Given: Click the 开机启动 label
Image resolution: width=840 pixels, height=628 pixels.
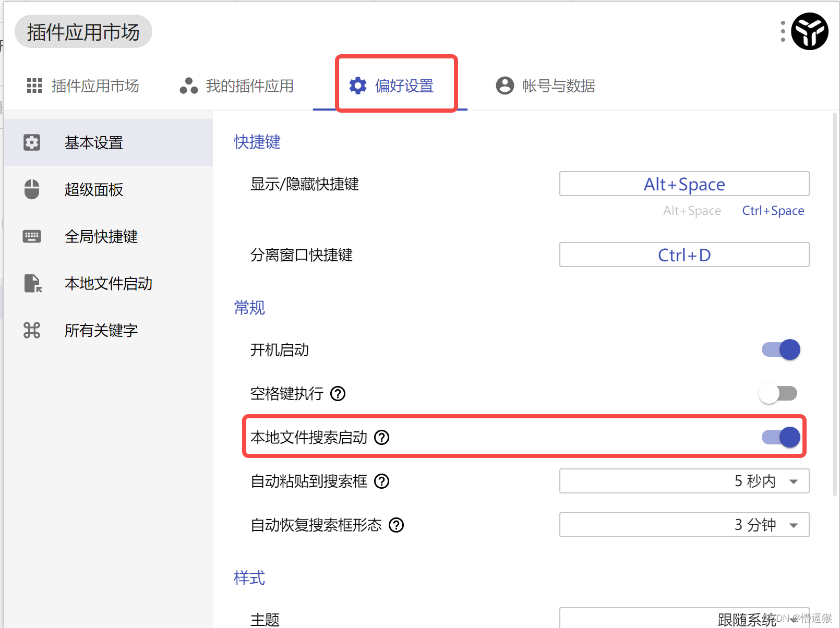Looking at the screenshot, I should (x=280, y=349).
